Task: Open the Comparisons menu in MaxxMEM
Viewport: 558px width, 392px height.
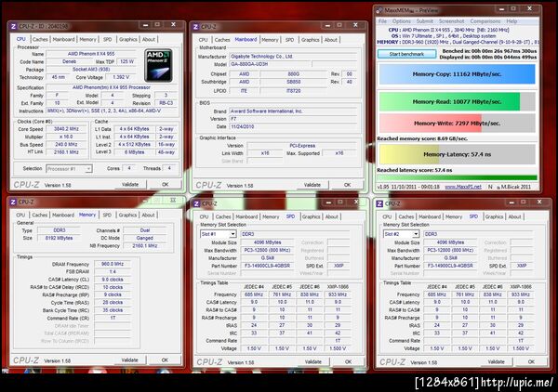Action: [485, 21]
